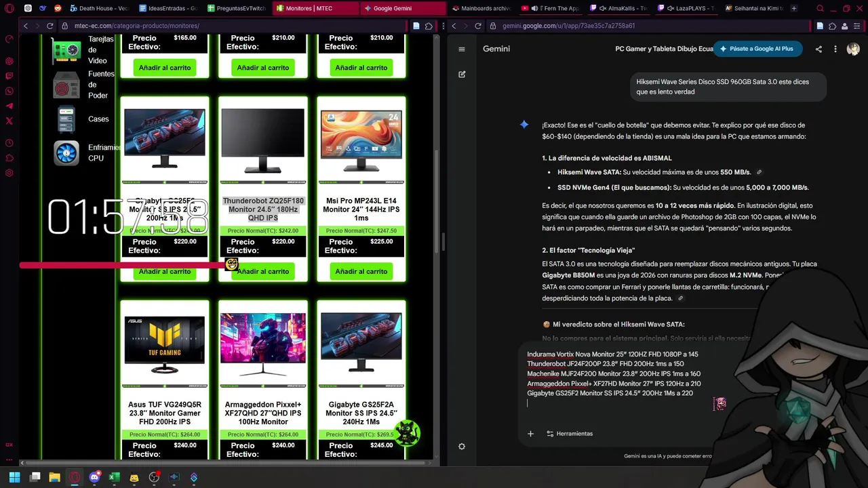Click MTEC page horizontal scrollbar
This screenshot has height=488, width=868.
(224, 464)
